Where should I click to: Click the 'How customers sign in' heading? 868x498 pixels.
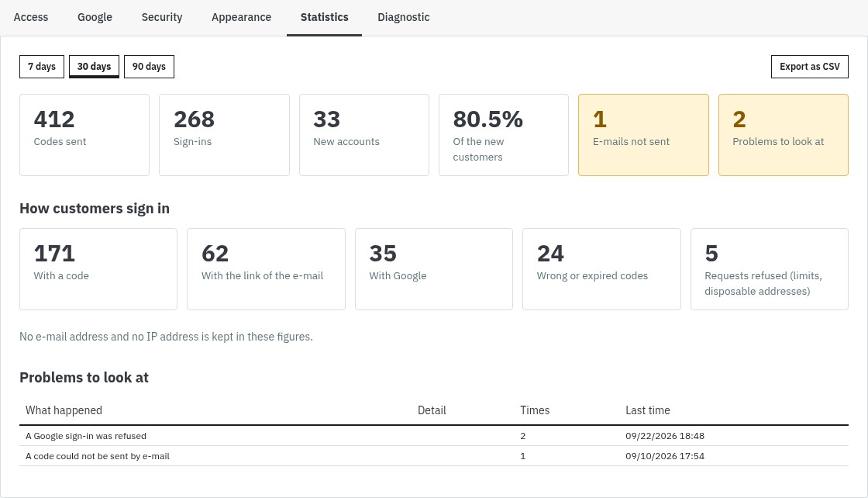[x=95, y=209]
